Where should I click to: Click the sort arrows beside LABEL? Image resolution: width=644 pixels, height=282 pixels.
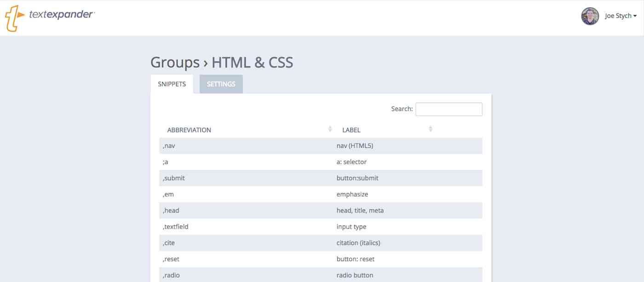point(431,129)
